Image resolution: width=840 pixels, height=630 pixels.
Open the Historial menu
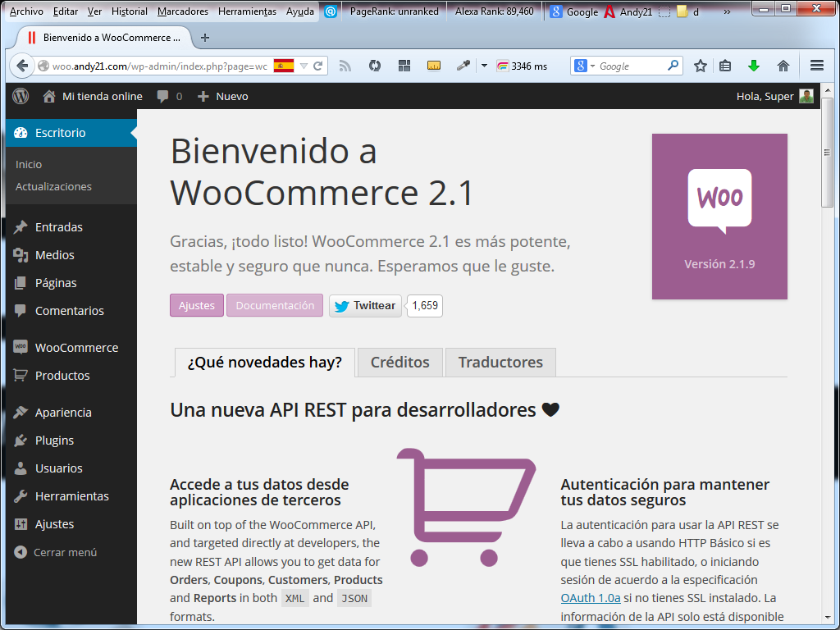point(129,11)
